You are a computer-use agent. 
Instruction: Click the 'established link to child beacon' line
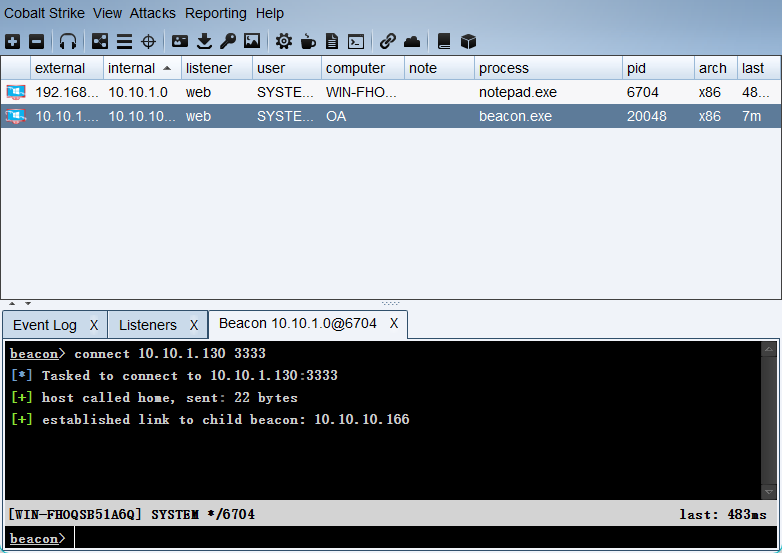click(210, 419)
